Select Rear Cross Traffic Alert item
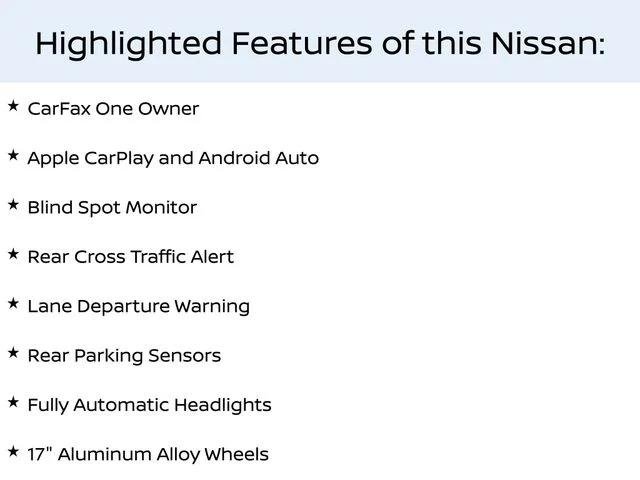The width and height of the screenshot is (640, 480). click(131, 257)
